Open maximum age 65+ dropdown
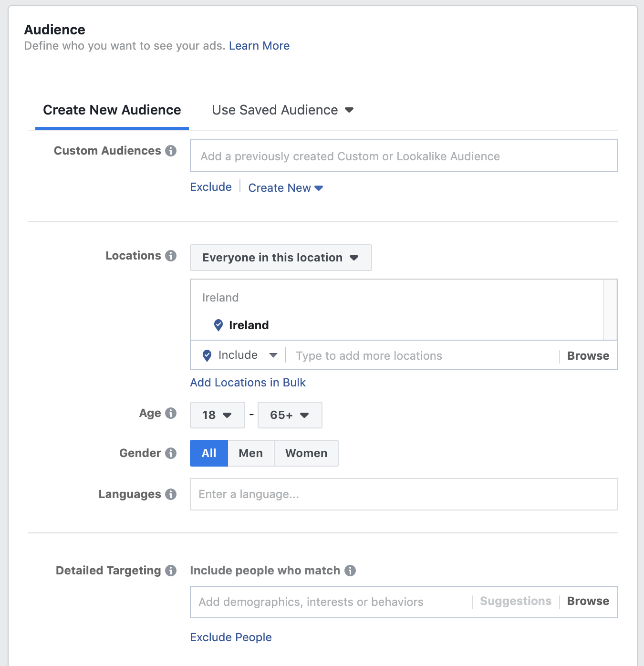Viewport: 644px width, 666px height. point(290,415)
